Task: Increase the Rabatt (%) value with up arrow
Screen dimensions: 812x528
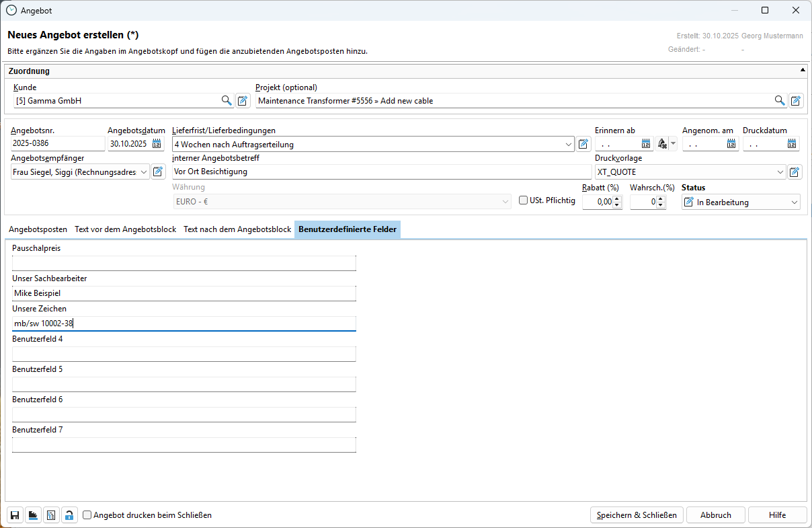Action: pos(618,198)
